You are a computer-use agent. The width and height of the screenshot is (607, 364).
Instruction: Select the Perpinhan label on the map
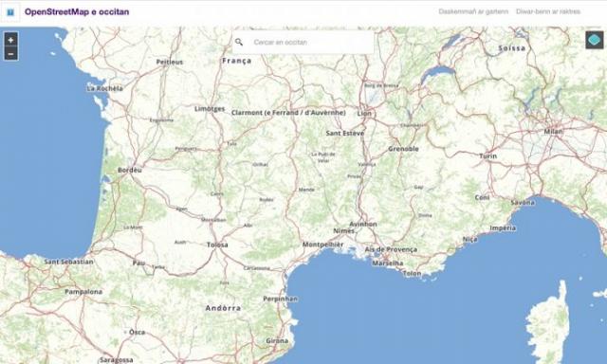click(x=281, y=299)
